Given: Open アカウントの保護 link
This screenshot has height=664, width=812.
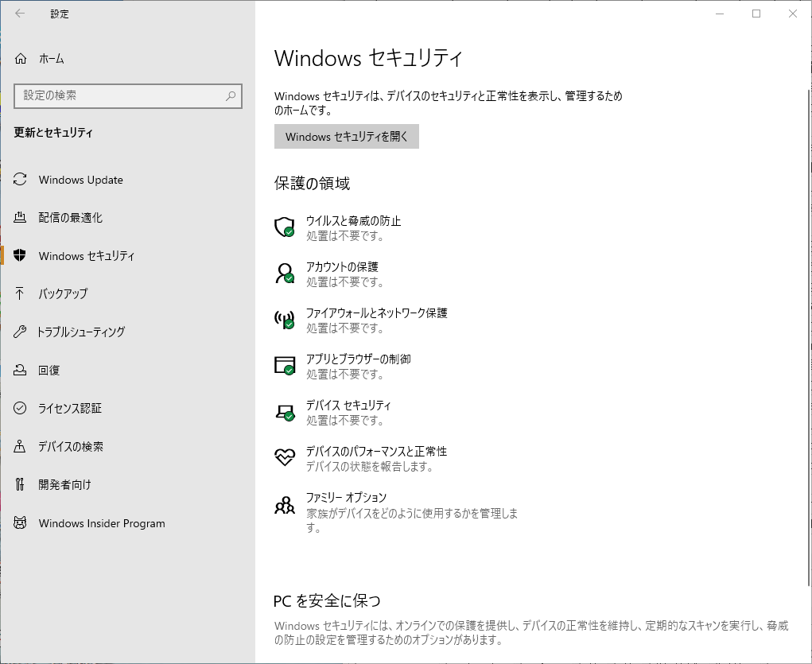Looking at the screenshot, I should (342, 266).
